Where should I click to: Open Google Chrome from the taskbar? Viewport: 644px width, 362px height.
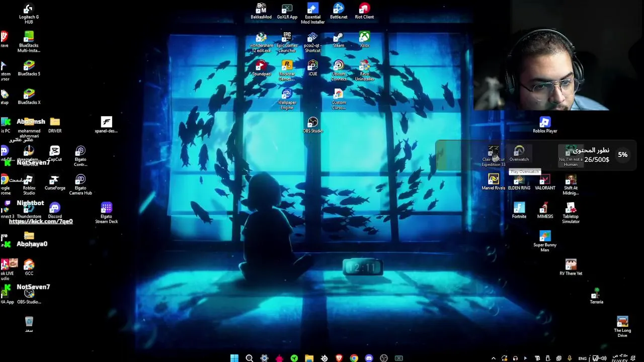click(x=354, y=358)
